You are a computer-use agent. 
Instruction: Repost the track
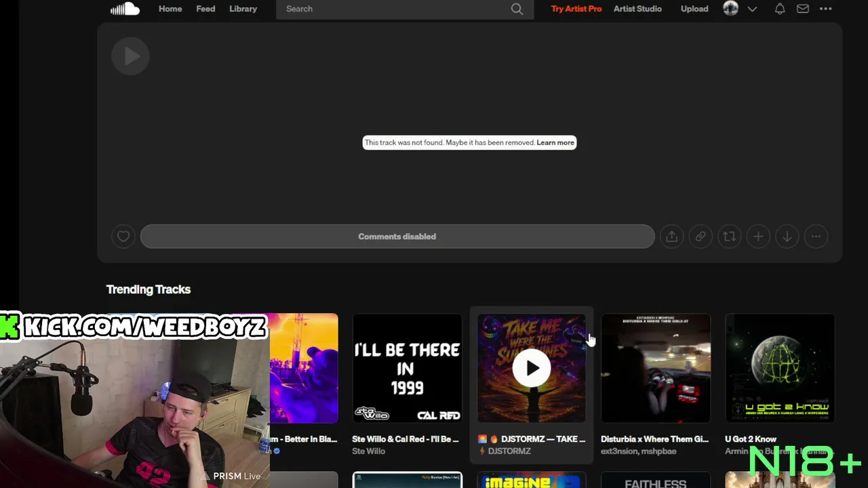click(x=729, y=237)
